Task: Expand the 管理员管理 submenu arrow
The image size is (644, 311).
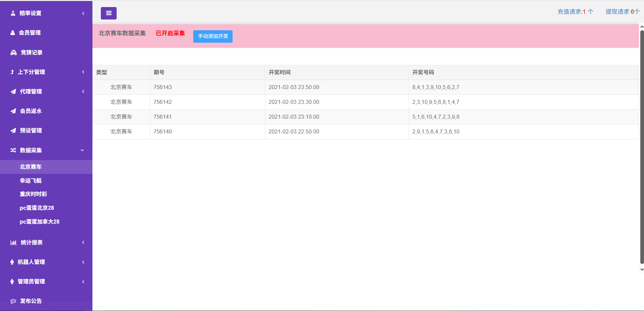Action: (83, 281)
